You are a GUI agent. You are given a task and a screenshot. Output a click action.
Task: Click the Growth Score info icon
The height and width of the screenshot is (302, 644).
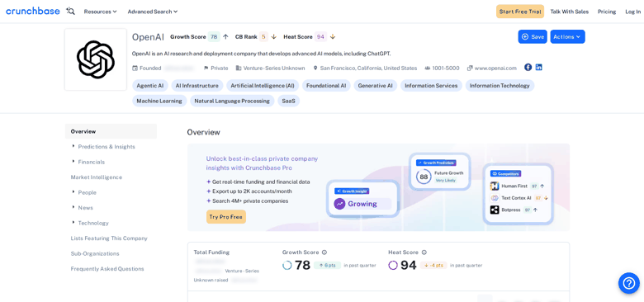[324, 252]
